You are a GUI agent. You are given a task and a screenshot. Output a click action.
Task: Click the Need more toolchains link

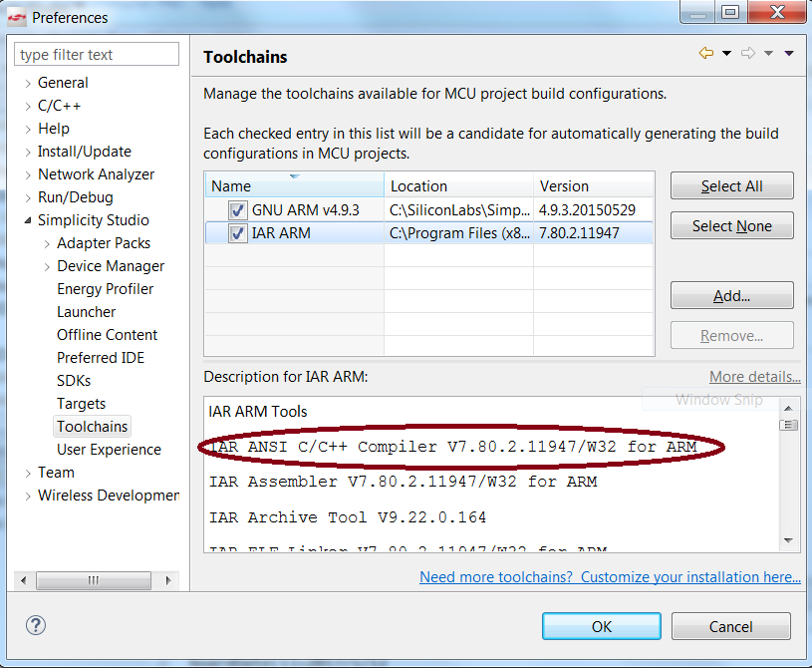click(x=610, y=577)
